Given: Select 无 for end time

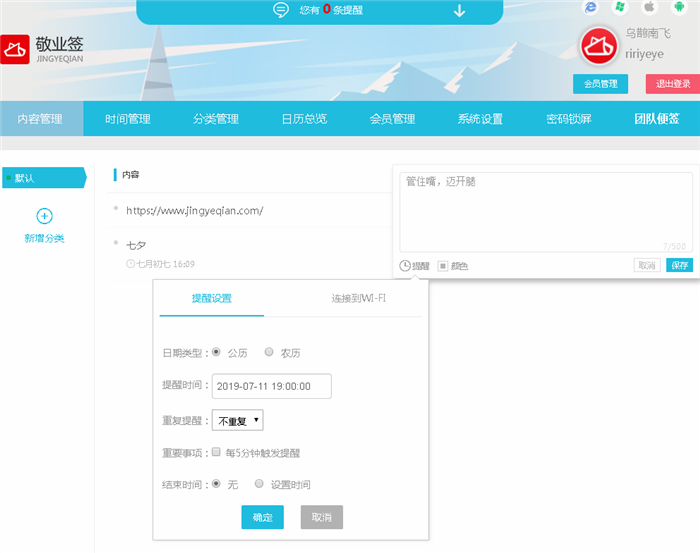Looking at the screenshot, I should pyautogui.click(x=216, y=484).
